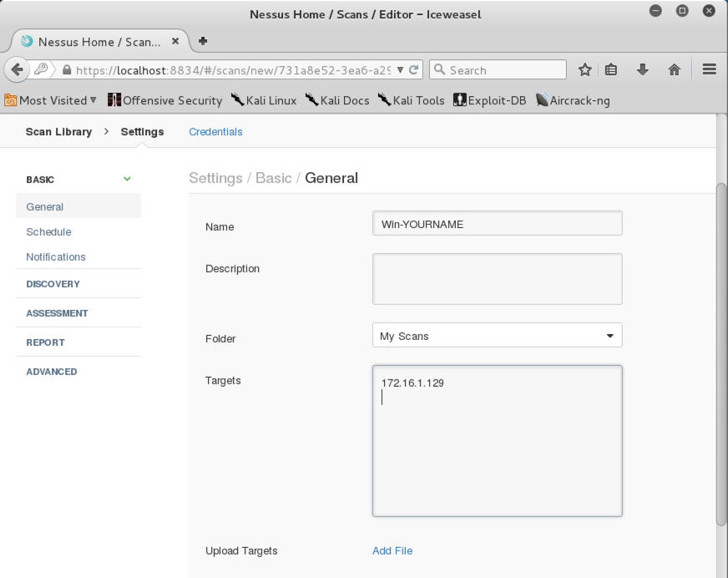Open the Folder dropdown showing My Scans
Viewport: 728px width, 578px height.
[497, 336]
